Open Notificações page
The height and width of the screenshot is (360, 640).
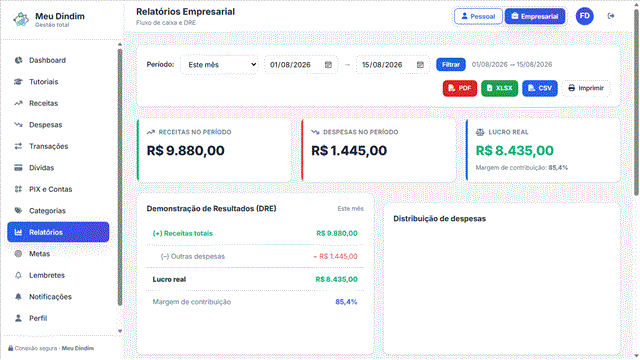coord(58,297)
